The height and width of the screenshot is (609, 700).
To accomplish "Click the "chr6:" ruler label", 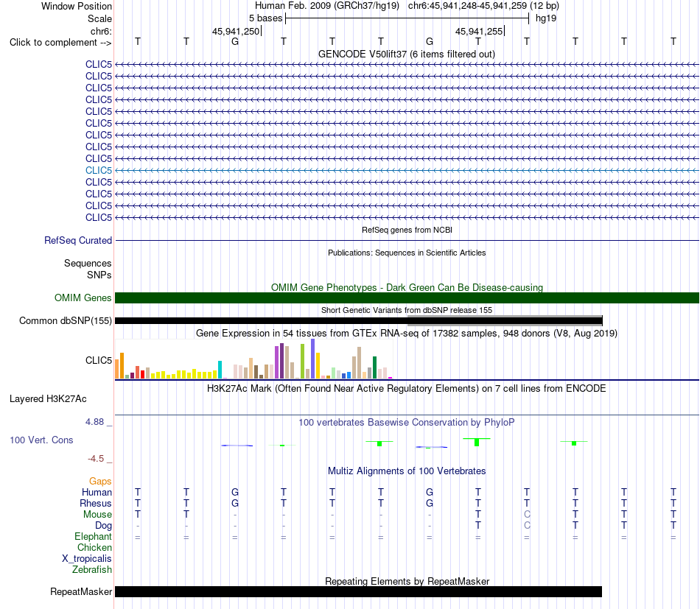I will click(x=101, y=31).
